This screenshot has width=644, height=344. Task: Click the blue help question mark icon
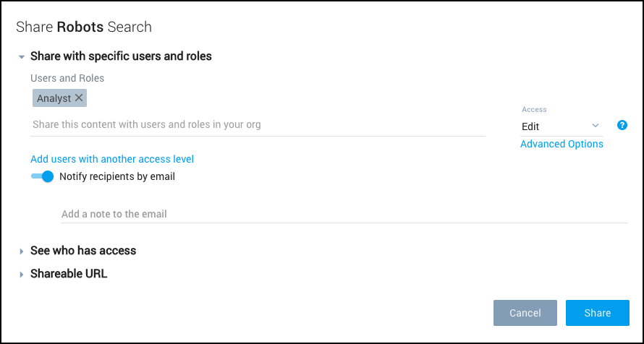pyautogui.click(x=622, y=125)
